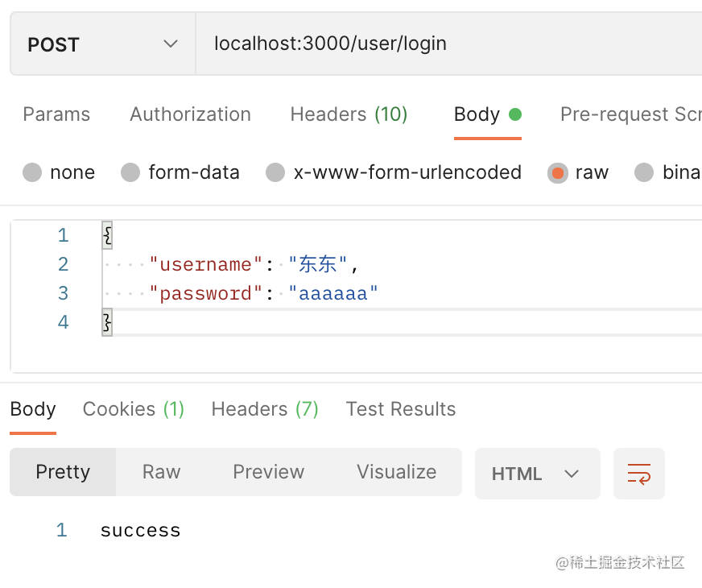Open the Params request tab
702x588 pixels.
point(56,114)
